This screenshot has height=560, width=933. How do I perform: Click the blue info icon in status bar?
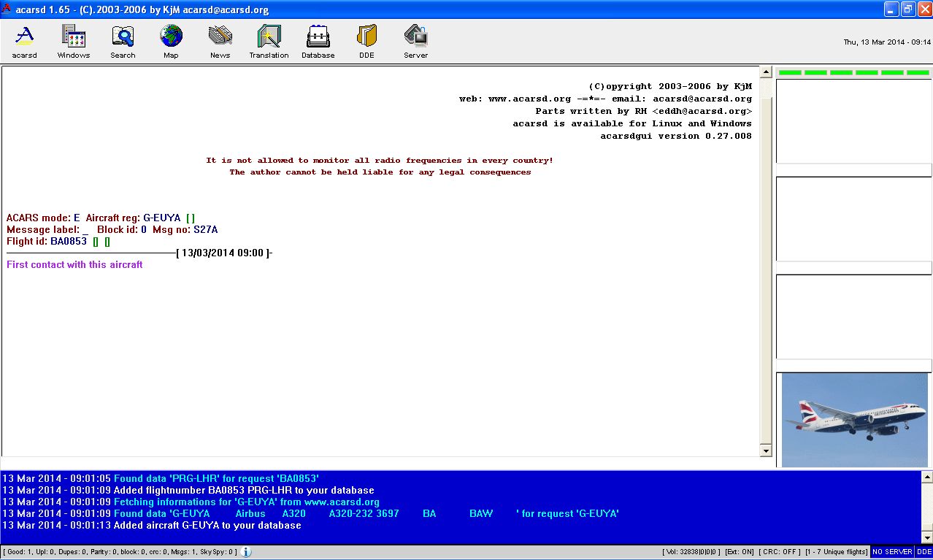tap(246, 552)
